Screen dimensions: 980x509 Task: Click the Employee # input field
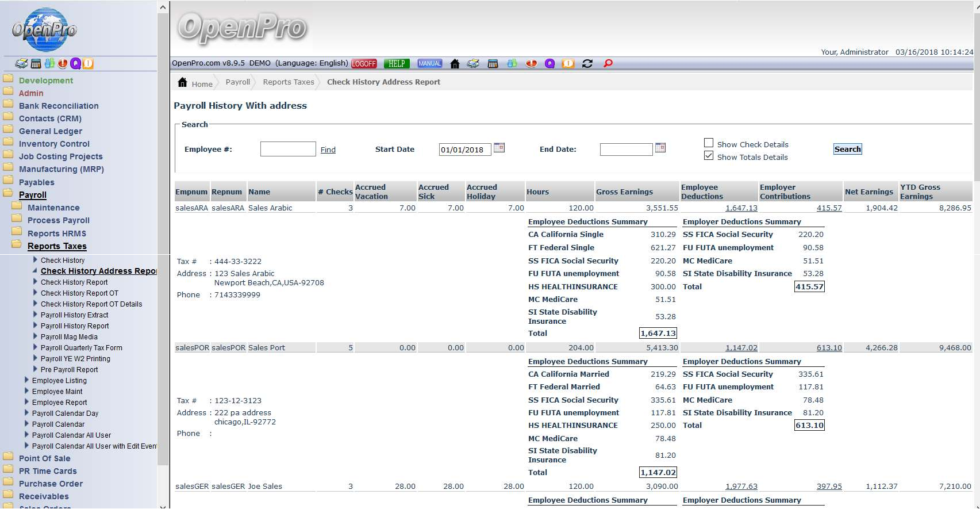click(x=288, y=149)
